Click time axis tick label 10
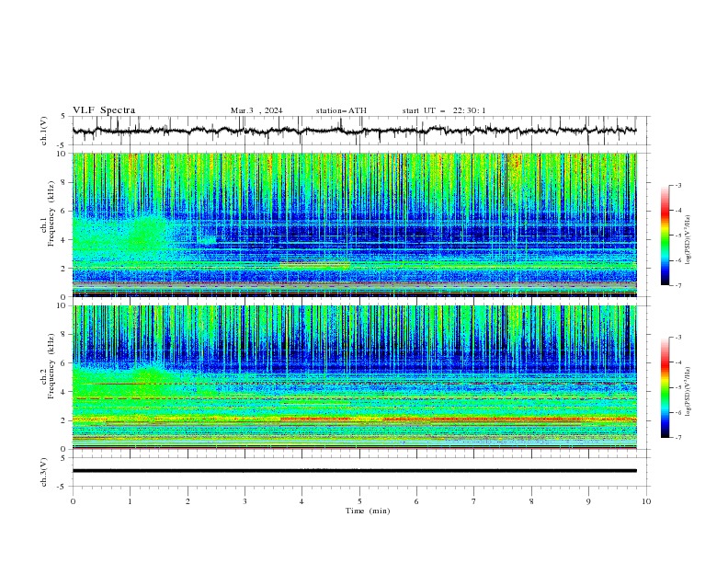Viewport: 728px width, 563px height. 646,501
